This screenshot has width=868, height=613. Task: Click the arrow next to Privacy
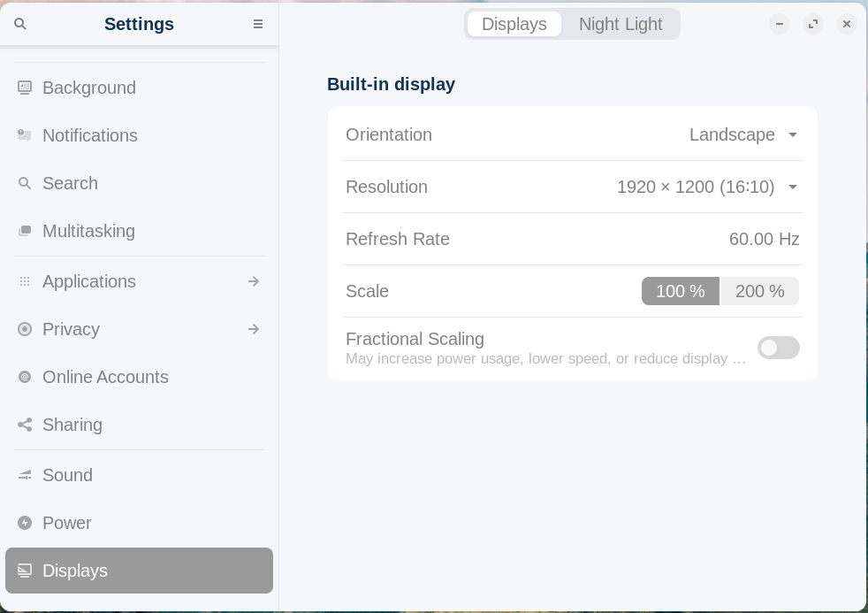(x=254, y=329)
